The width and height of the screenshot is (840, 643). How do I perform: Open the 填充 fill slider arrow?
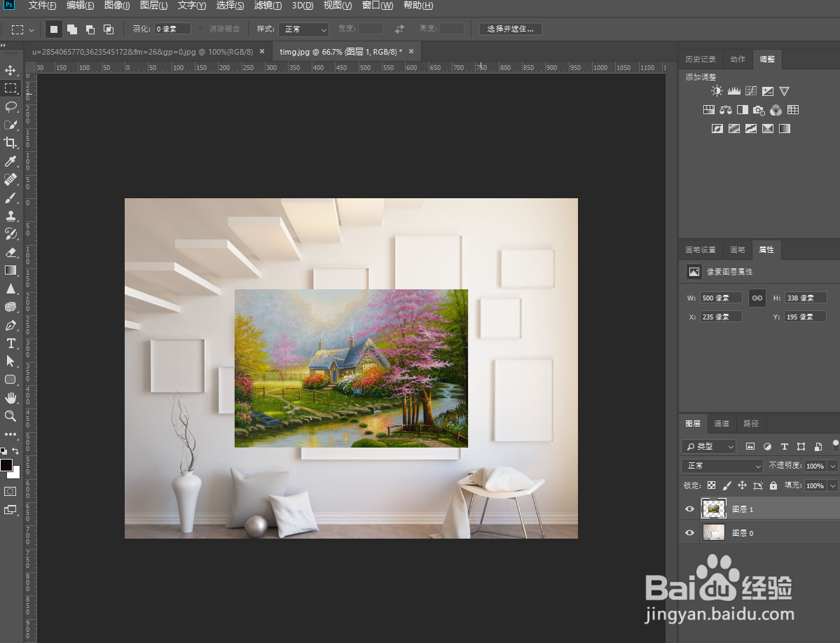coord(832,485)
